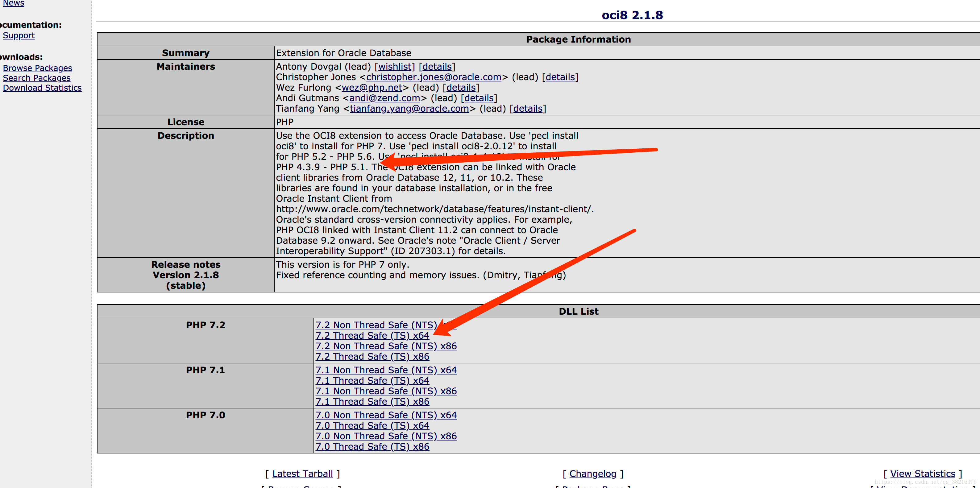
Task: Click 'This version is for PHP 7 only.' text
Action: click(x=343, y=265)
